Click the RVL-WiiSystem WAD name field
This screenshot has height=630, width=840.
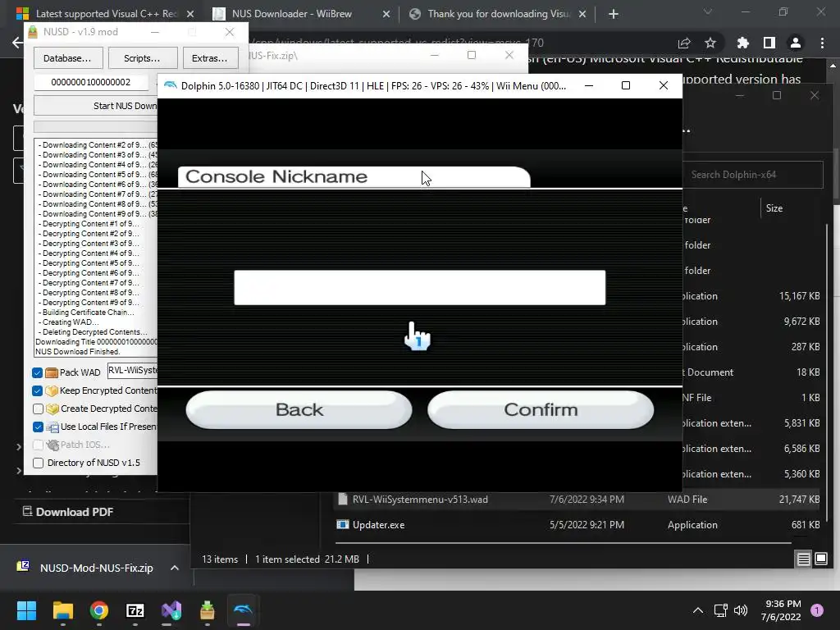133,370
